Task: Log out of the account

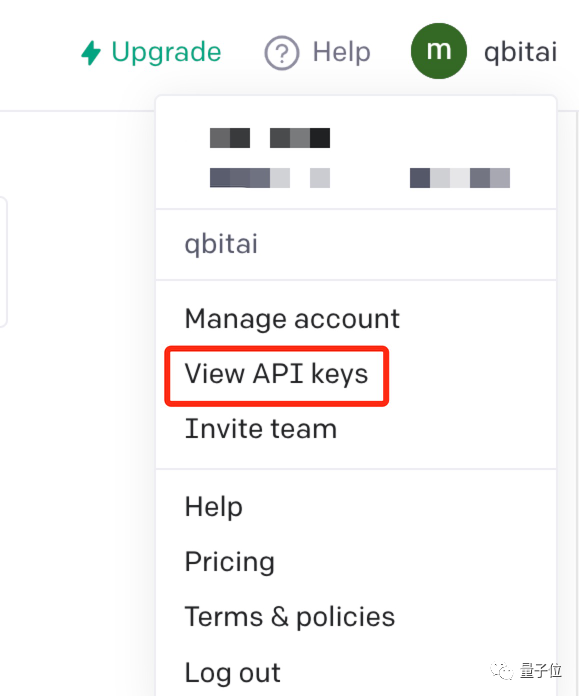Action: point(233,672)
